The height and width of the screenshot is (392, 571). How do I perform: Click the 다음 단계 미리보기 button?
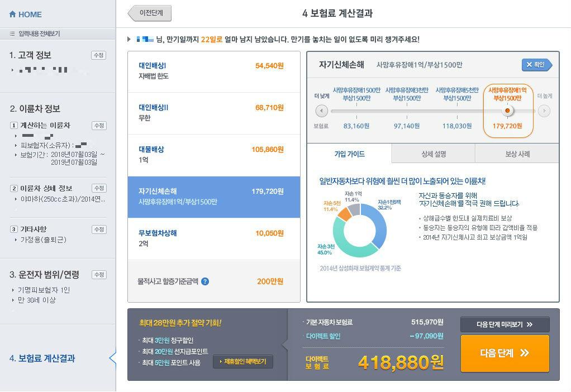[505, 324]
